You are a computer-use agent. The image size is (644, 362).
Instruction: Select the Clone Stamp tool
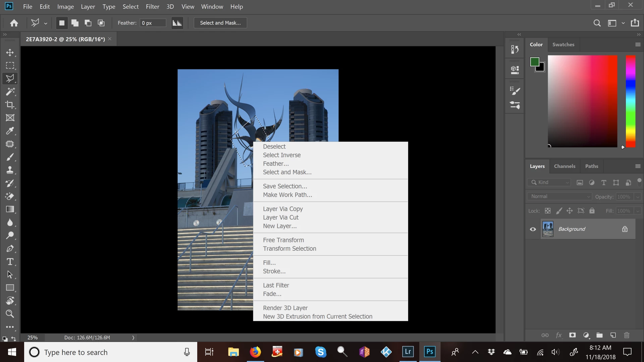pos(10,170)
